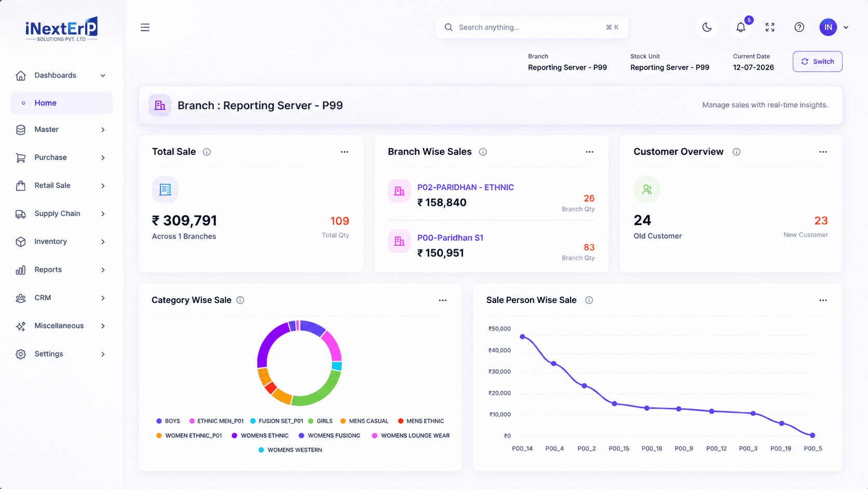The width and height of the screenshot is (868, 489).
Task: Open Branch Wise Sales card options menu
Action: click(590, 152)
